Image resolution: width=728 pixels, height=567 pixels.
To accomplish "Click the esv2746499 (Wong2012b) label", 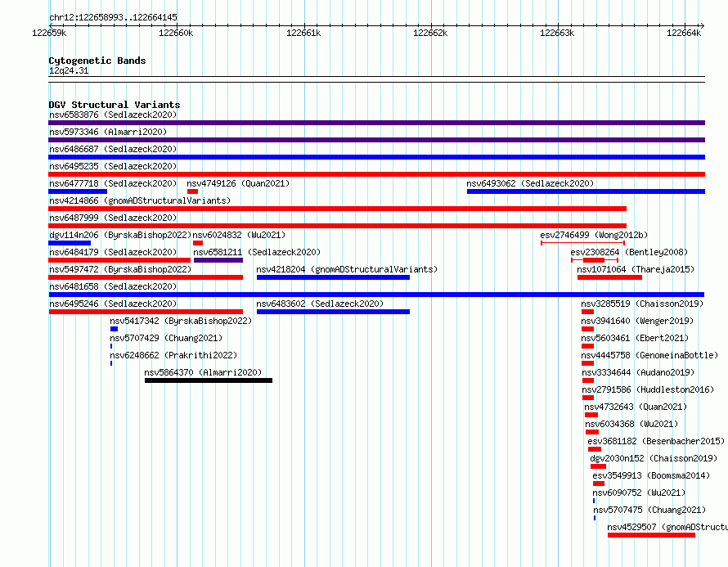I will (x=594, y=235).
